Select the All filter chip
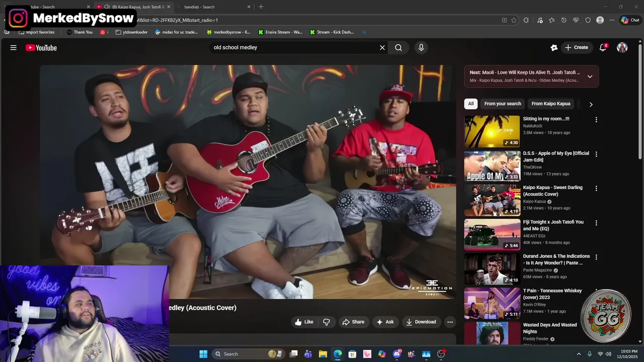Screen dimensions: 644x362 pyautogui.click(x=471, y=104)
